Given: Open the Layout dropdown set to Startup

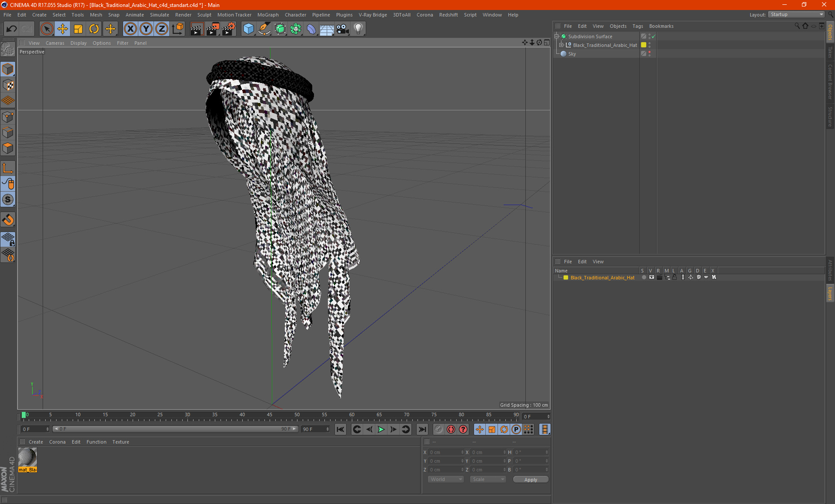Looking at the screenshot, I should click(796, 14).
